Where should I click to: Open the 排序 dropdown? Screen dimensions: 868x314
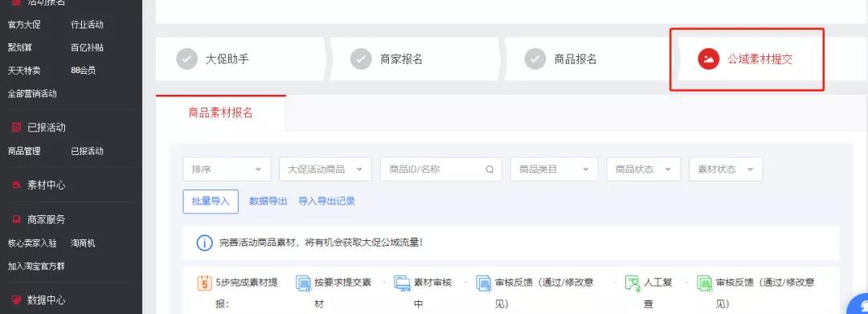(x=227, y=169)
